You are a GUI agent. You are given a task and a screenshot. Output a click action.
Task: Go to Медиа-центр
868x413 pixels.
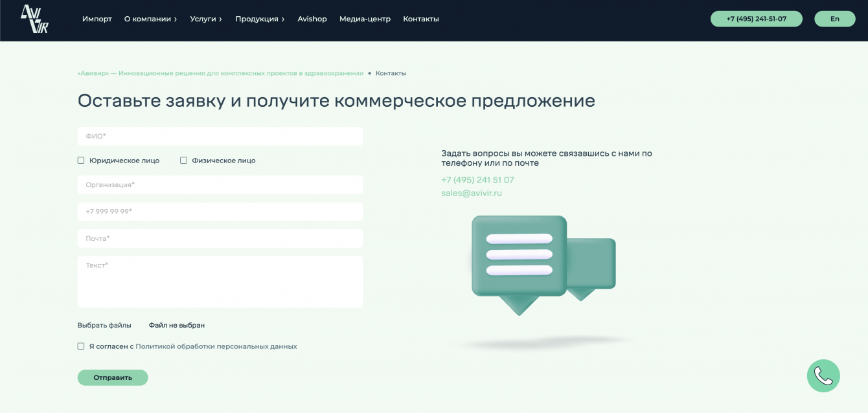365,19
